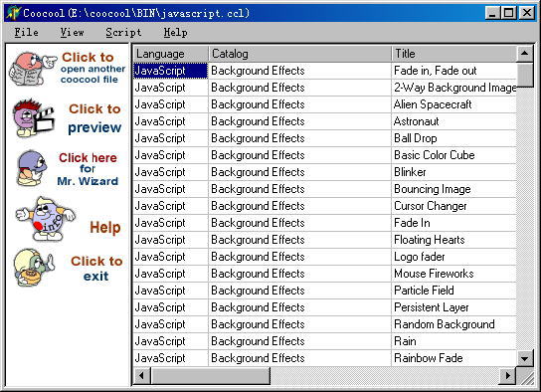Open the File menu
The width and height of the screenshot is (541, 392).
click(26, 33)
